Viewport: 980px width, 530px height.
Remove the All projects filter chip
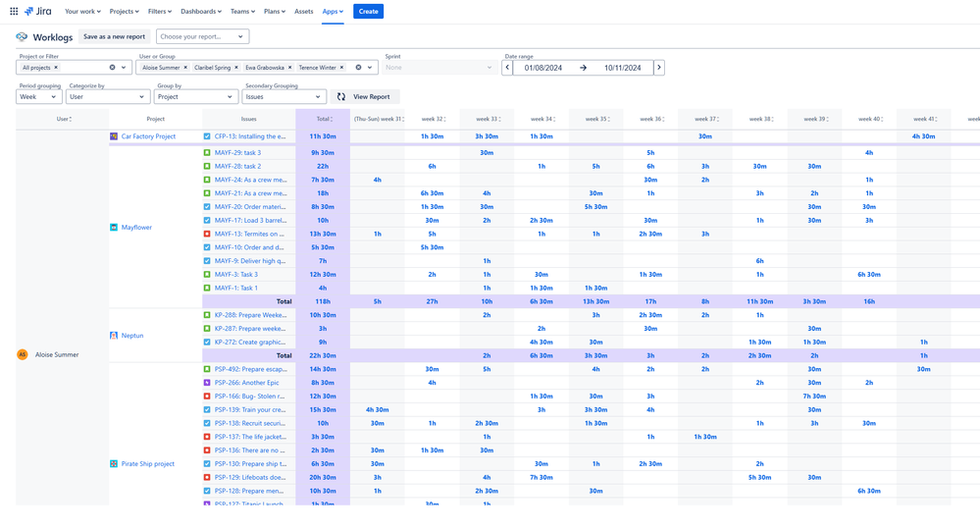[x=56, y=68]
